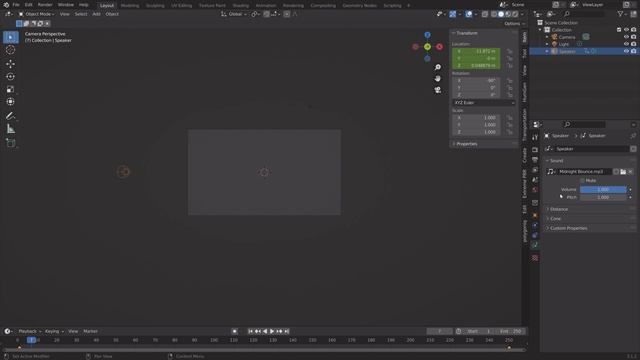Viewport: 640px width, 360px height.
Task: Click red X axis on navigation gizmo
Action: (440, 47)
